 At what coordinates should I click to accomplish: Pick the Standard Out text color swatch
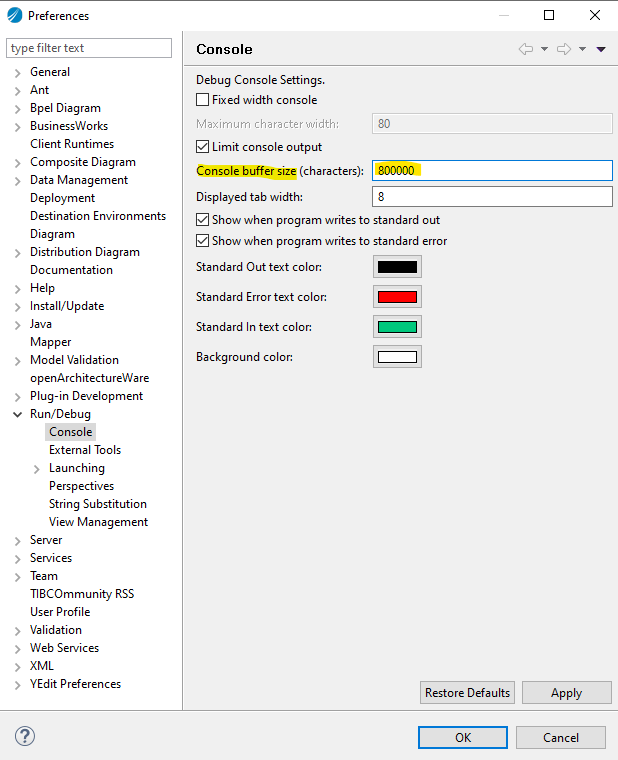[397, 267]
